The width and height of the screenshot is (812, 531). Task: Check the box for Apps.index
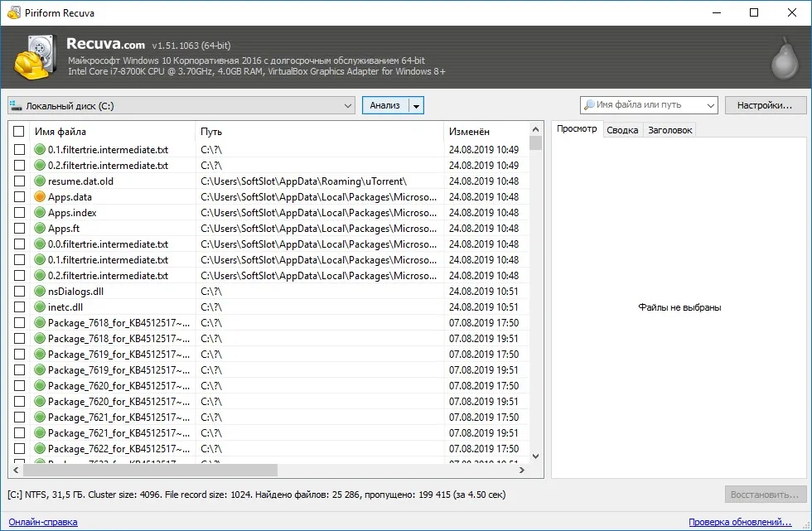(x=19, y=213)
